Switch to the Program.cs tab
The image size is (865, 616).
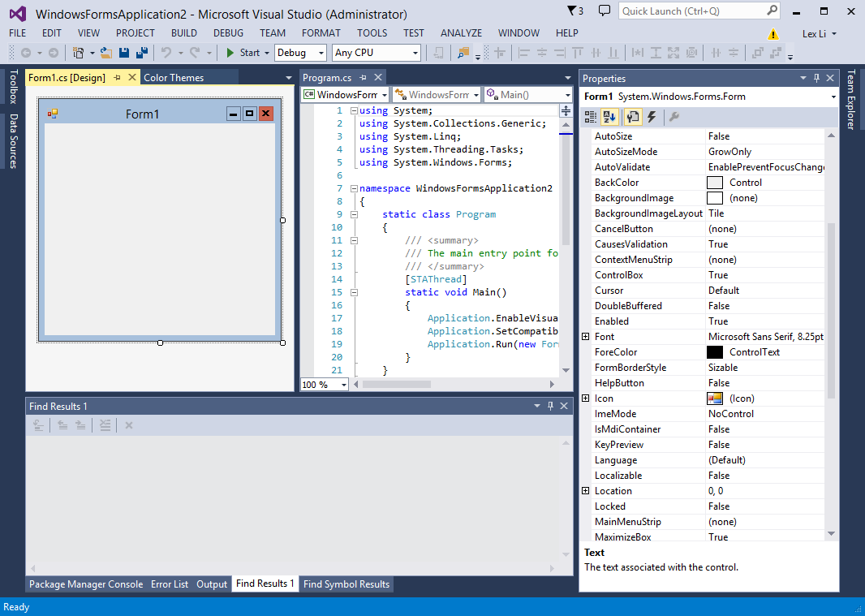[327, 78]
